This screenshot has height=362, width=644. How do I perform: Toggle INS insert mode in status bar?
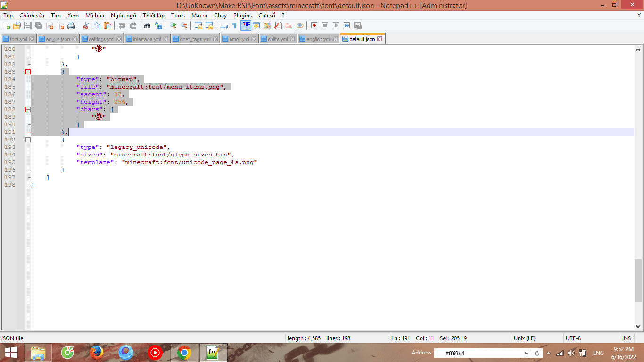(x=627, y=338)
